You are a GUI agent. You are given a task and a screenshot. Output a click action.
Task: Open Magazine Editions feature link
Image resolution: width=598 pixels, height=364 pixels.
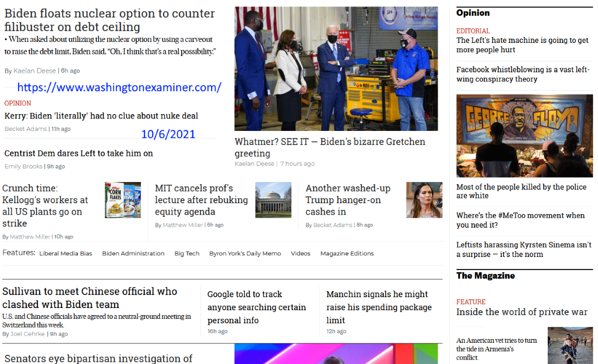(347, 254)
